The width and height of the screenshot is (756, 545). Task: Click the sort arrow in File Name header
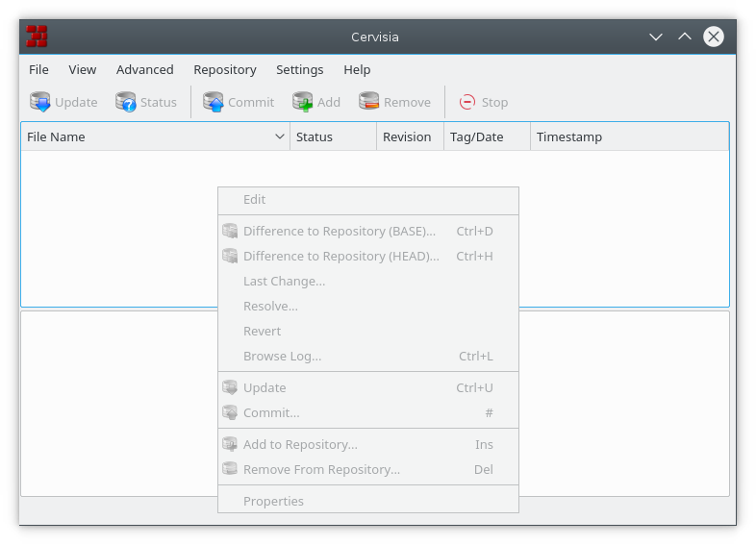point(280,136)
